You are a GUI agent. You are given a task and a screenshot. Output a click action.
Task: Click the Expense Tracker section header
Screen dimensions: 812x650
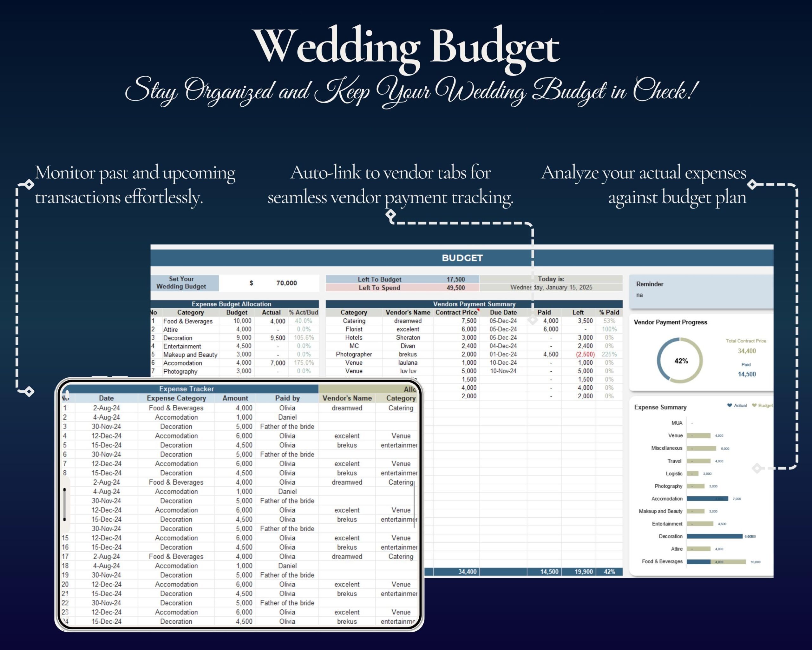click(187, 389)
